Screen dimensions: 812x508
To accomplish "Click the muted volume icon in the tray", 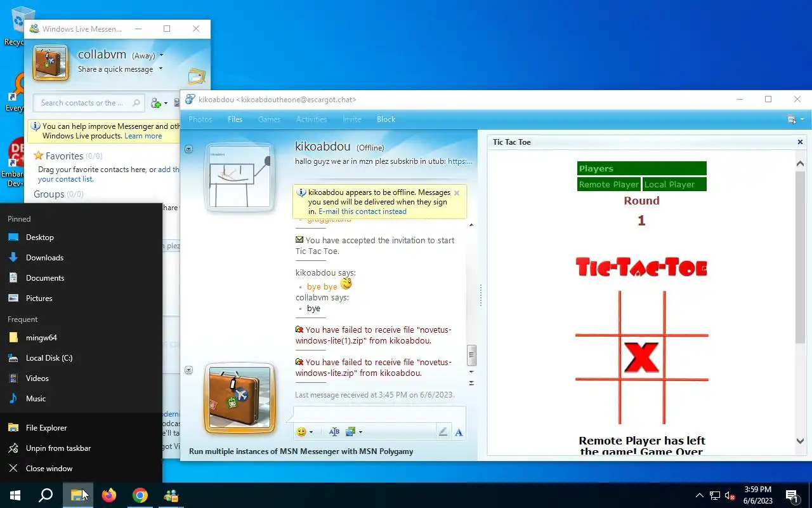I will coord(730,496).
